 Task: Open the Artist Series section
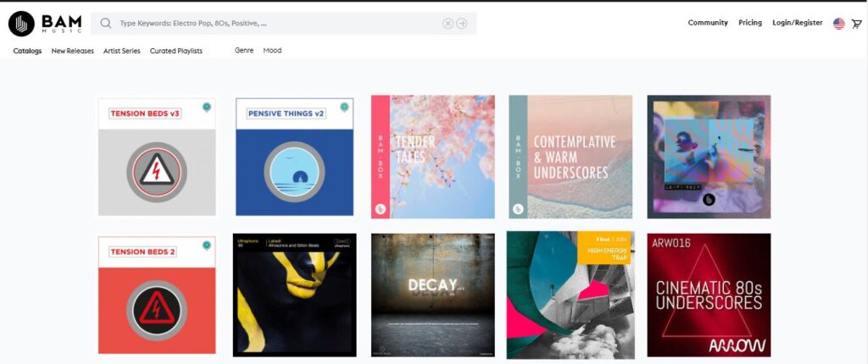click(x=122, y=51)
